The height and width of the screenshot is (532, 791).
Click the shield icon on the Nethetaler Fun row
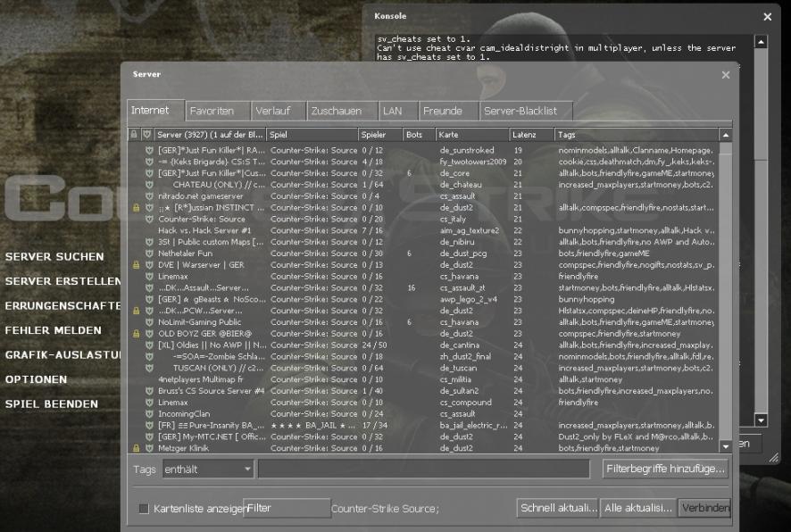pos(149,254)
